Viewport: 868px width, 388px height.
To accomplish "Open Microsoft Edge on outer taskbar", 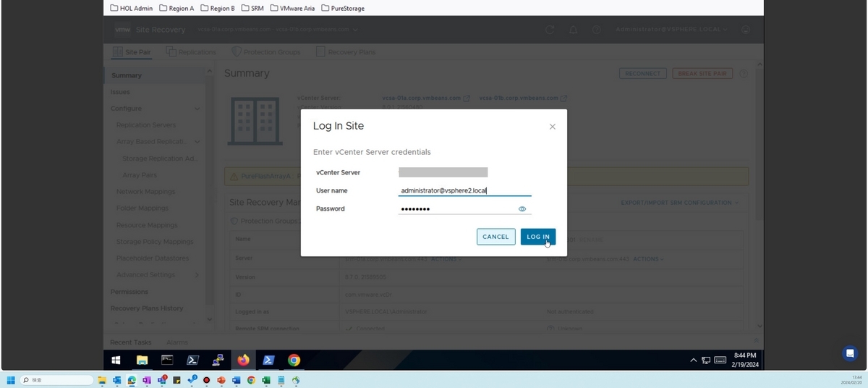I will (132, 380).
